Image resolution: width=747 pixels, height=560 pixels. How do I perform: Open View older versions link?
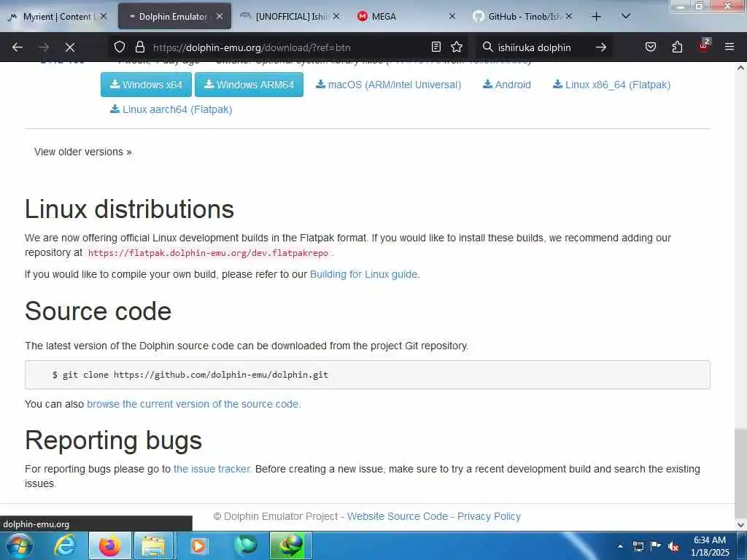83,152
